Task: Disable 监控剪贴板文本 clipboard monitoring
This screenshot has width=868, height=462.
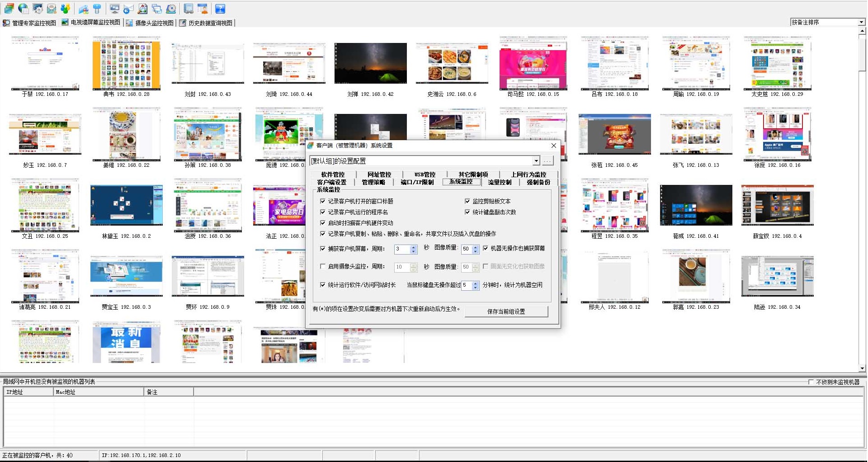Action: [467, 201]
